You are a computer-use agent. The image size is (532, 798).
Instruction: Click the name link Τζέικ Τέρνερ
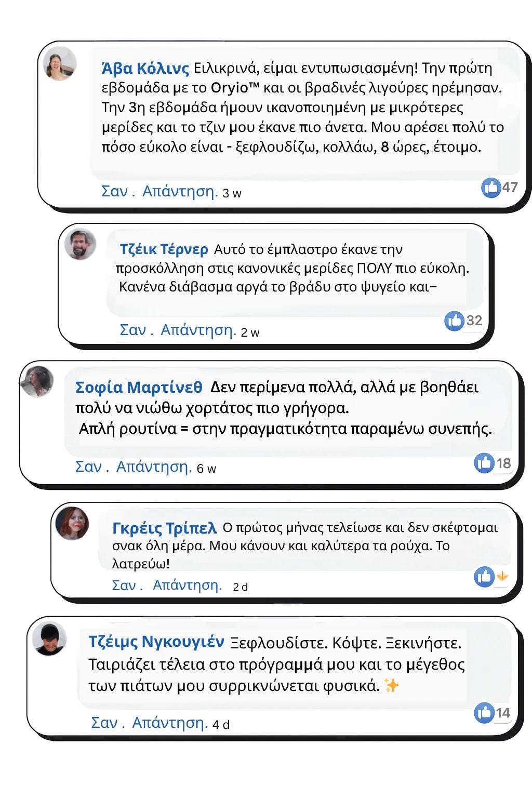[164, 249]
